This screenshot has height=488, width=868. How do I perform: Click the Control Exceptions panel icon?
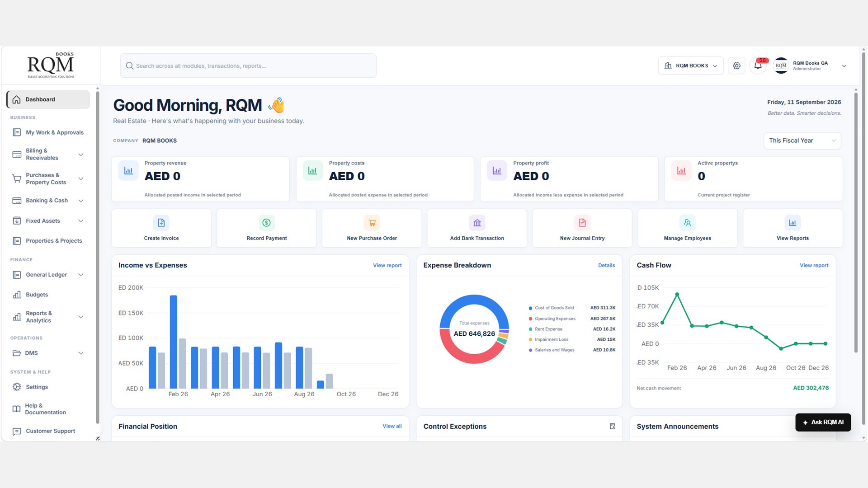click(613, 427)
